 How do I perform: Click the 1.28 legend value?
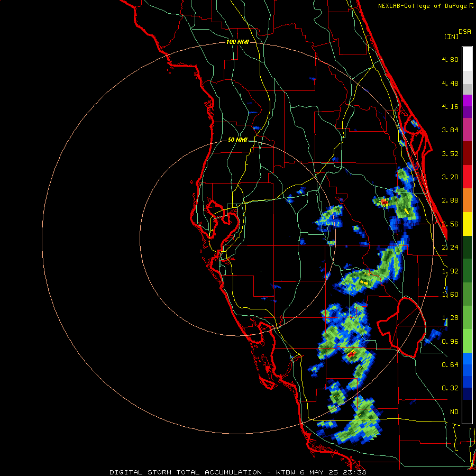coord(450,318)
